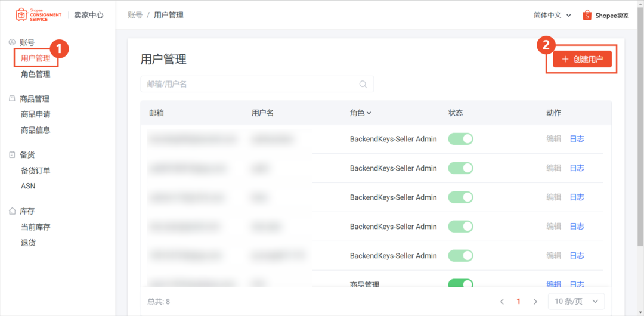Screen dimensions: 644x316
Task: Go to previous page arrow
Action: pos(502,302)
